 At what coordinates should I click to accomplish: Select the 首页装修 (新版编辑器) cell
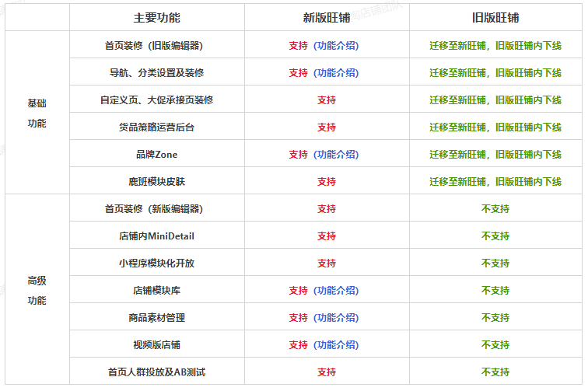tap(157, 208)
